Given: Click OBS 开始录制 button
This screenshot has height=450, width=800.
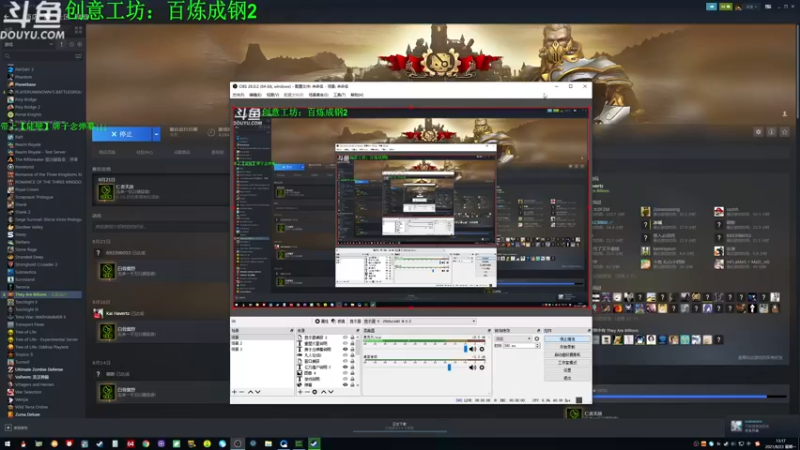Looking at the screenshot, I should [x=567, y=347].
